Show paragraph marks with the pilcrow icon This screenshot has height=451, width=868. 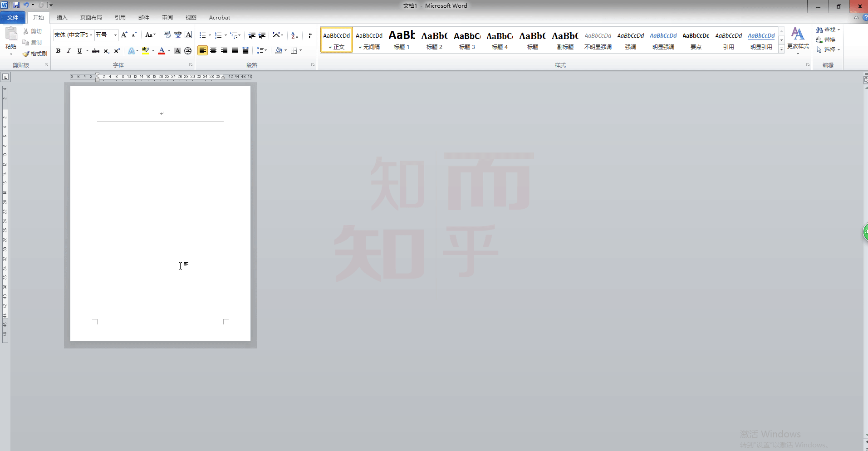coord(310,35)
